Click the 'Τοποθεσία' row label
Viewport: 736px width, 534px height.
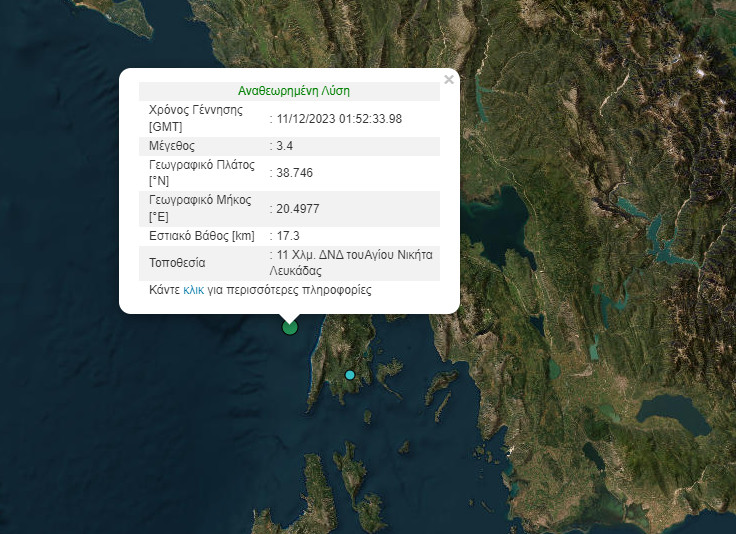(177, 263)
